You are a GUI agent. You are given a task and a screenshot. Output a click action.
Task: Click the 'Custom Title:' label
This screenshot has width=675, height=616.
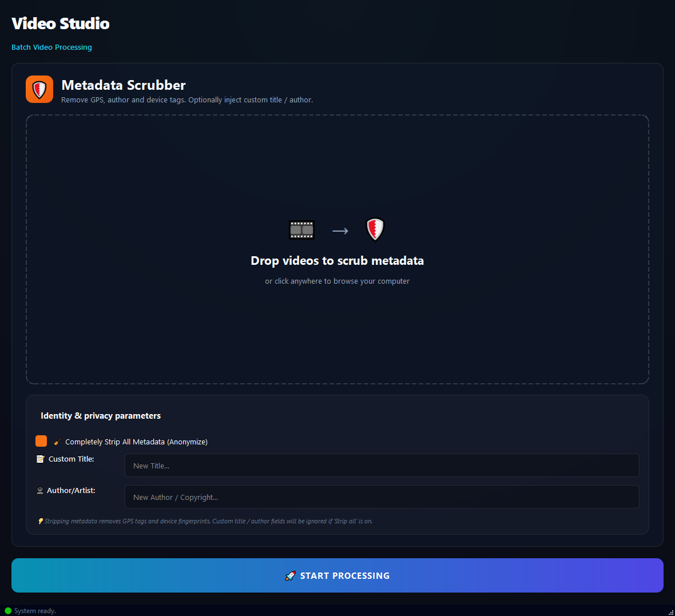tap(72, 459)
